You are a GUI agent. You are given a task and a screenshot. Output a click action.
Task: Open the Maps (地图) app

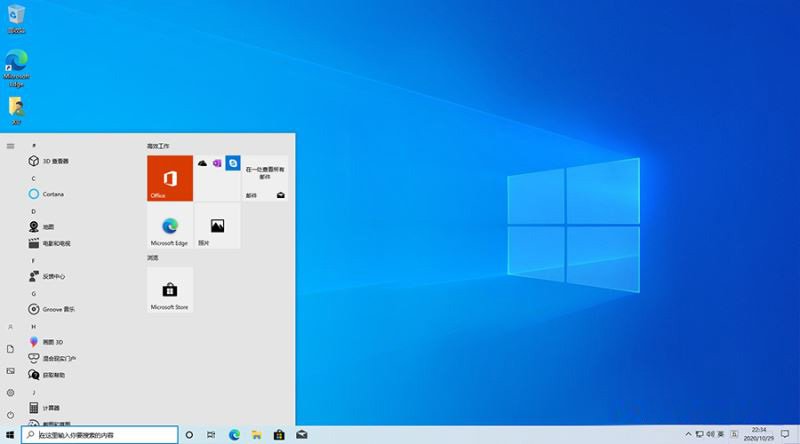(x=41, y=227)
